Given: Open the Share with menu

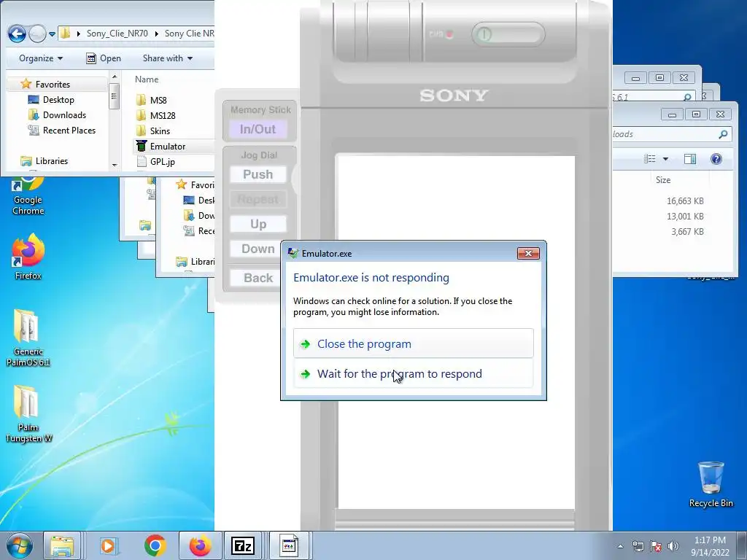Looking at the screenshot, I should coord(167,58).
